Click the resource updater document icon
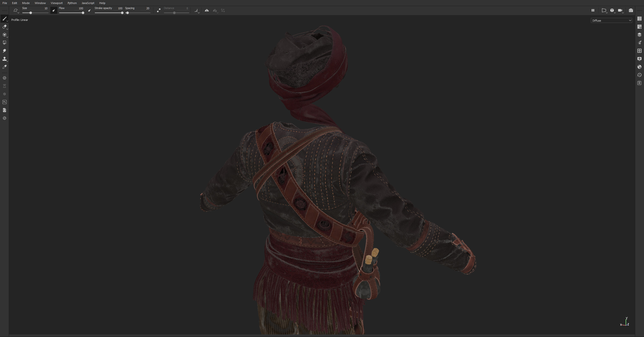 pyautogui.click(x=4, y=110)
